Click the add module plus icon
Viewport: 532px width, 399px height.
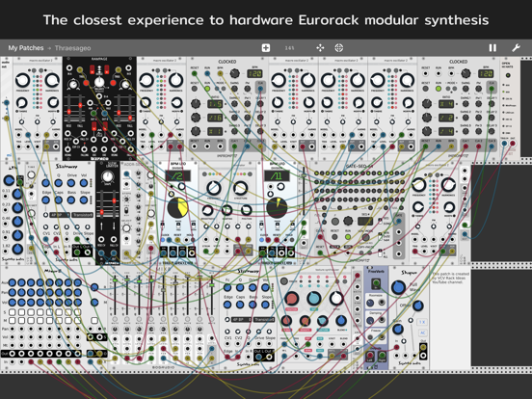[266, 48]
